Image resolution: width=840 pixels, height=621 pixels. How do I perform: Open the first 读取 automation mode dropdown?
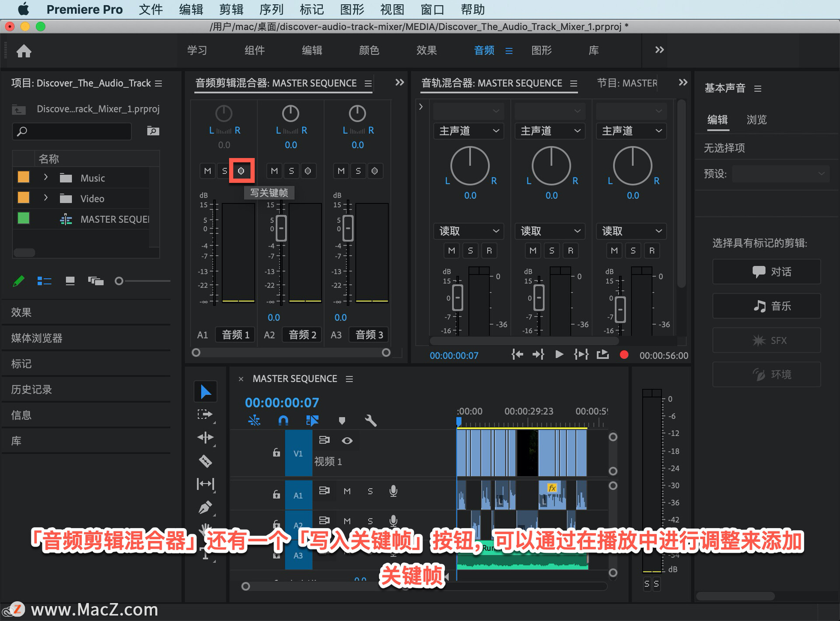tap(469, 231)
